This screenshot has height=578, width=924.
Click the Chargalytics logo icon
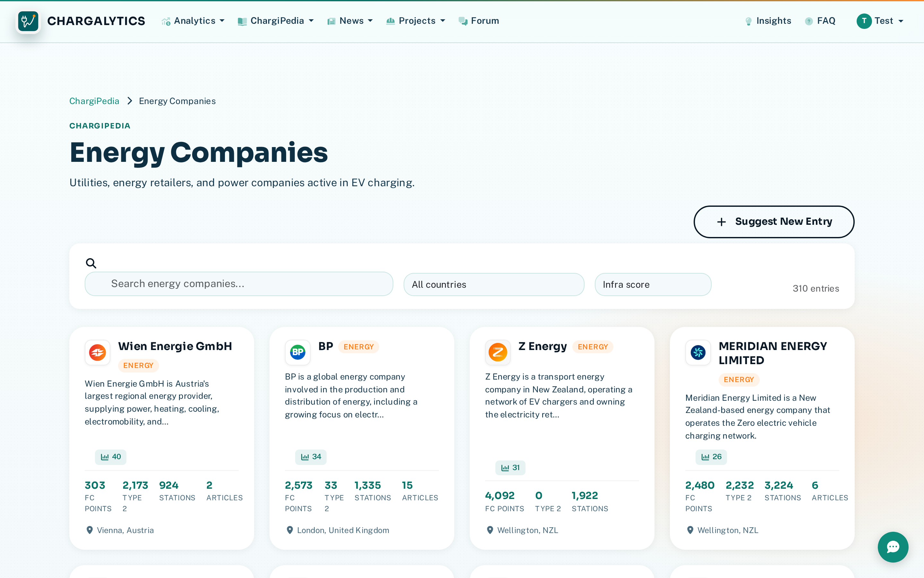[x=28, y=21]
